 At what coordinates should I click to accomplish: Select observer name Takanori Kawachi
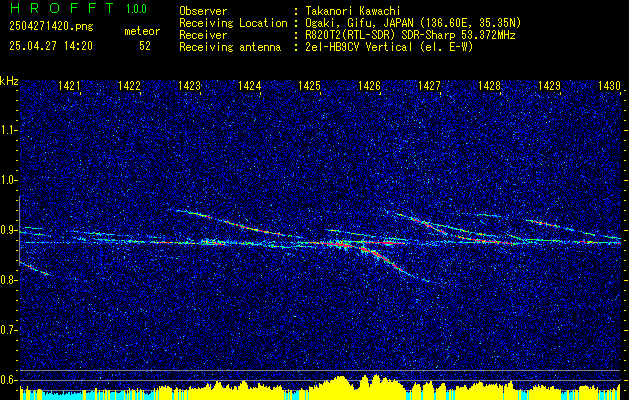(353, 11)
